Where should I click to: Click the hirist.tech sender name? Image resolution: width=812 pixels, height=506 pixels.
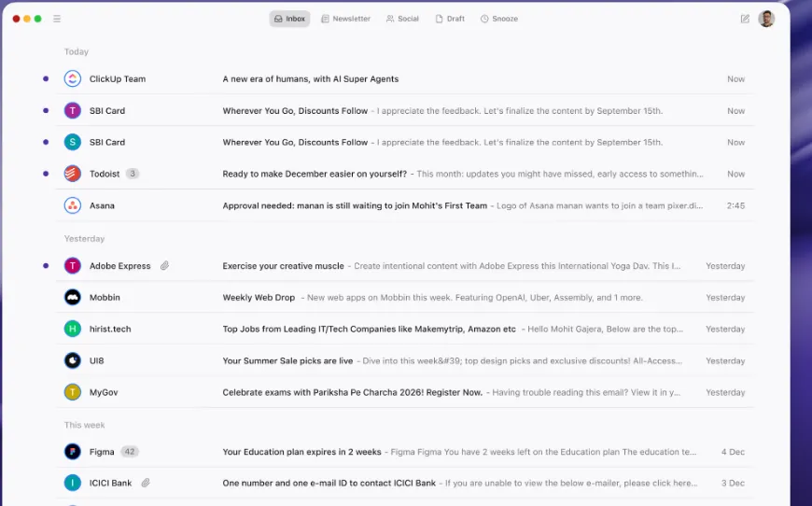(x=110, y=329)
